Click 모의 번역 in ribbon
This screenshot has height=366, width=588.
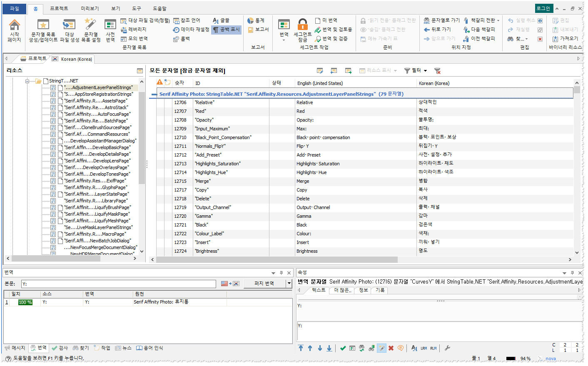pyautogui.click(x=134, y=39)
